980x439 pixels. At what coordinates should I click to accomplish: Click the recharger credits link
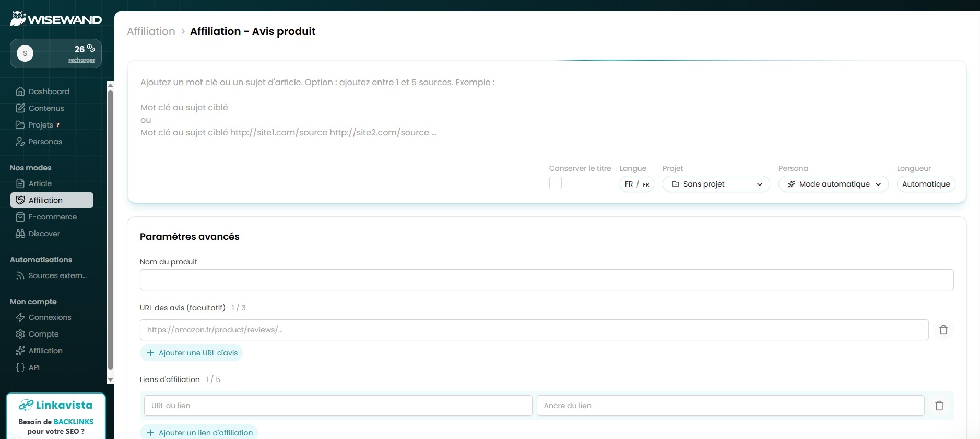tap(81, 60)
